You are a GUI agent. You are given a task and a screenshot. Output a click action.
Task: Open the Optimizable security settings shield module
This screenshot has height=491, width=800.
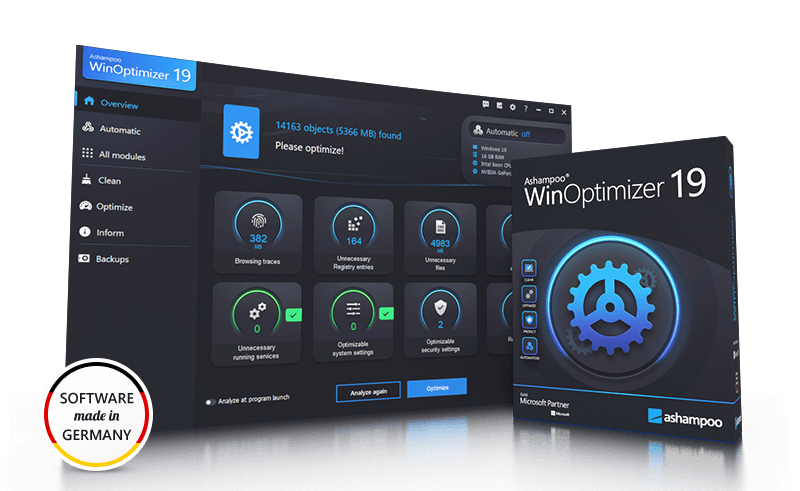pos(440,320)
